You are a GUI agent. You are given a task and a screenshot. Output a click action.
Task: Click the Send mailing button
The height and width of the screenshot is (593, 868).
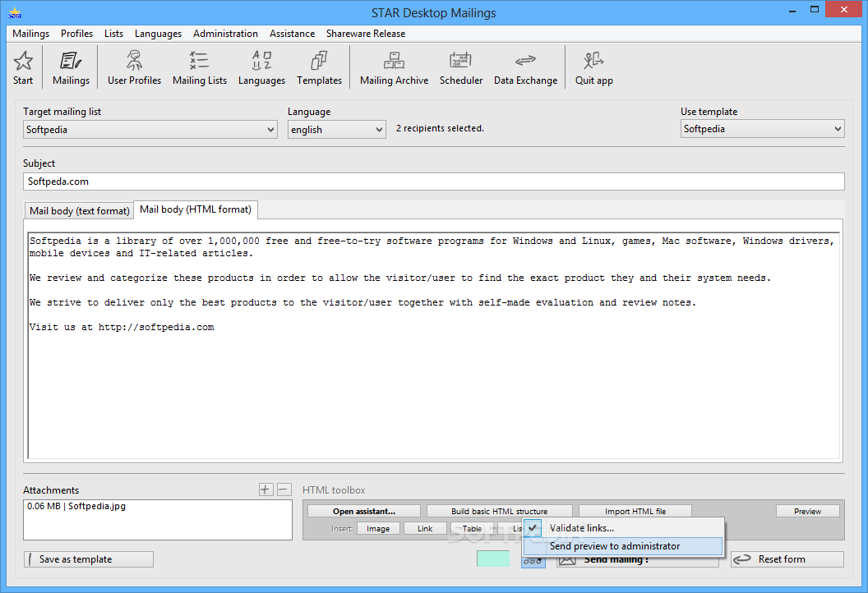pyautogui.click(x=636, y=560)
